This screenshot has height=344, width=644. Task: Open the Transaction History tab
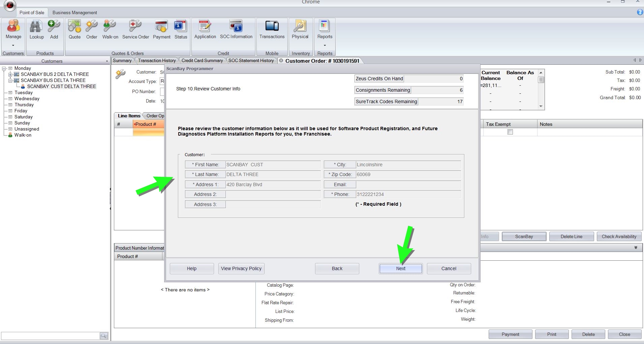157,61
